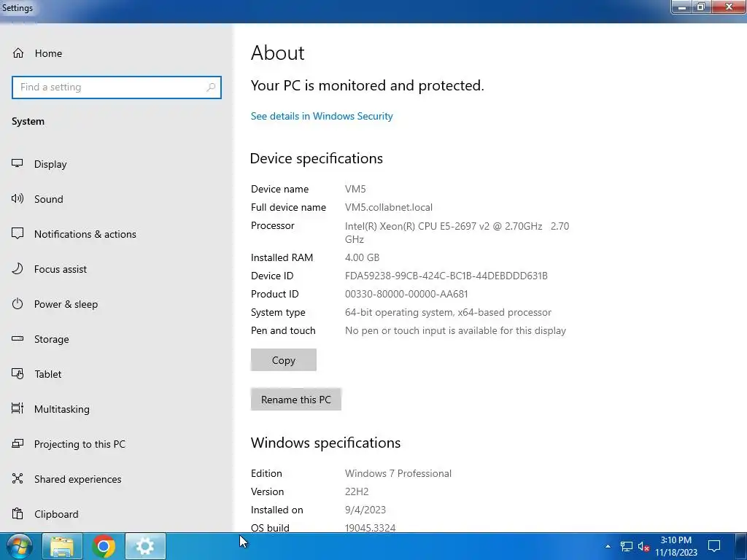Viewport: 747px width, 560px height.
Task: Click the Storage drive icon
Action: pos(18,338)
